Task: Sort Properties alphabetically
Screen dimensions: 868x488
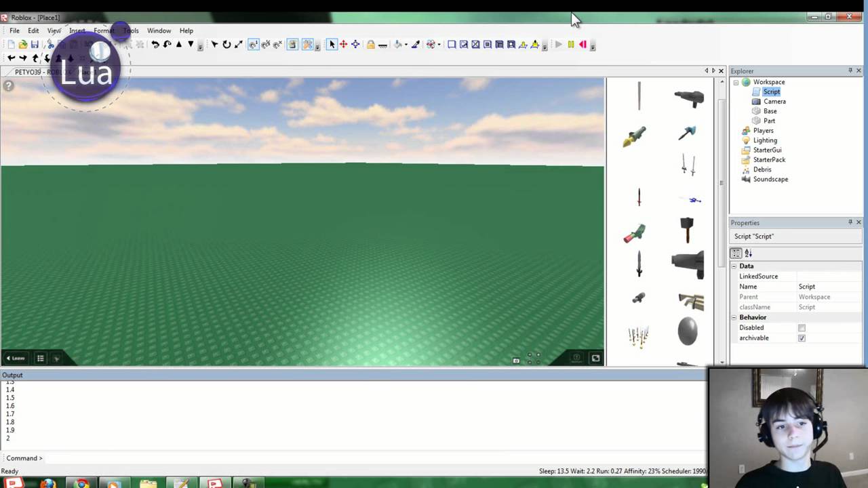Action: [749, 253]
